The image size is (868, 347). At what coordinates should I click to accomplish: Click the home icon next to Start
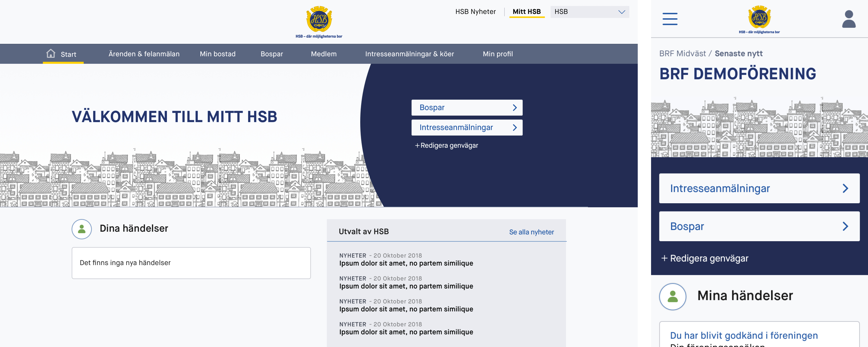(x=51, y=54)
